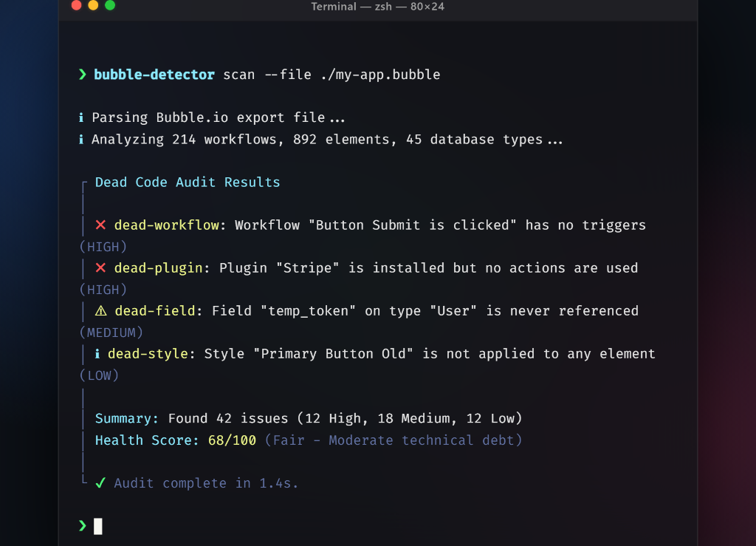The width and height of the screenshot is (756, 546).
Task: Click the "dead-plugin" rule label
Action: click(x=159, y=268)
